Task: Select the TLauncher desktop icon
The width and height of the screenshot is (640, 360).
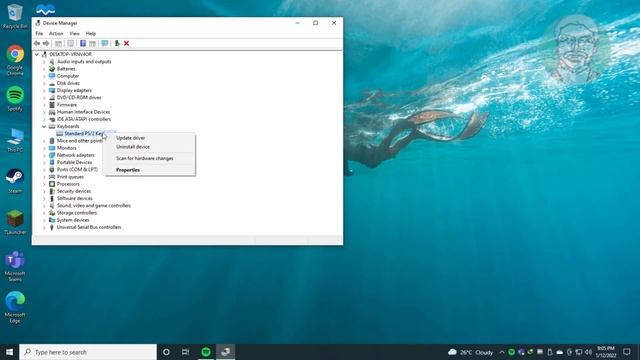Action: click(15, 222)
